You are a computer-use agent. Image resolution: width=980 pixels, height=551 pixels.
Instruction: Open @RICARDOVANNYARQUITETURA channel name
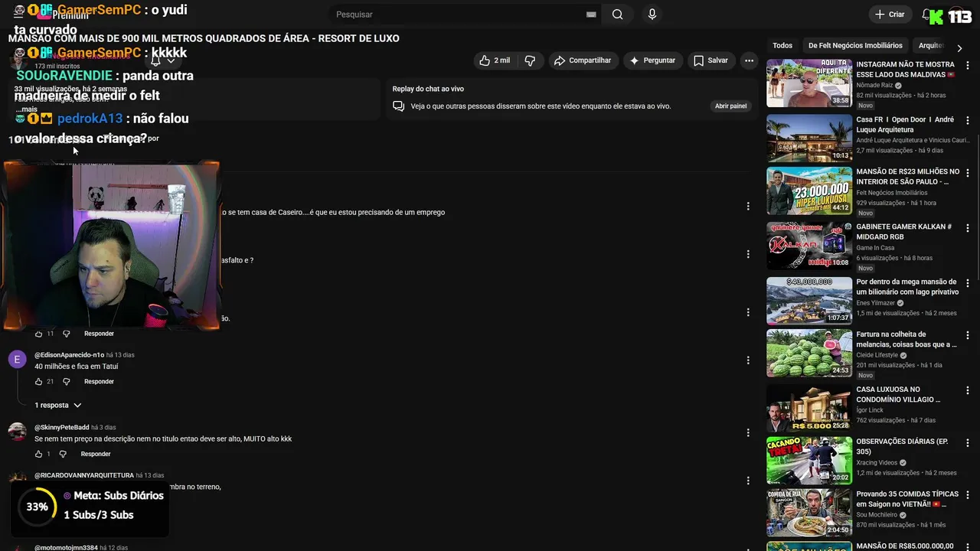tap(84, 475)
